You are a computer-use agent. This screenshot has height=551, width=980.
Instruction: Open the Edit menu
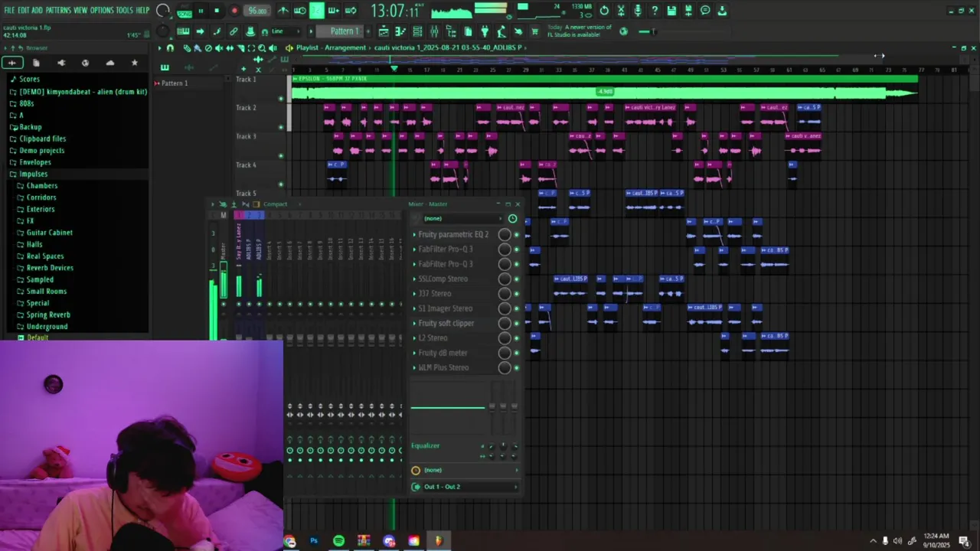coord(24,11)
